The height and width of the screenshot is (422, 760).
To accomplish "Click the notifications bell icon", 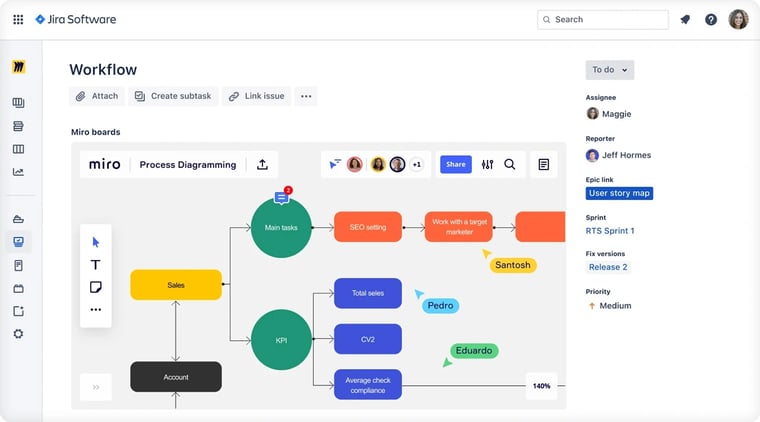I will (x=685, y=19).
